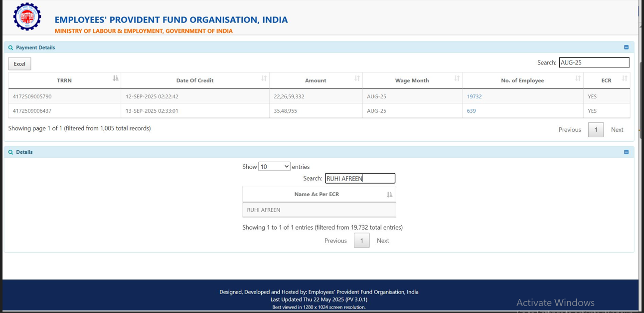Go to Next page in Payment Details
This screenshot has width=644, height=313.
[x=617, y=130]
